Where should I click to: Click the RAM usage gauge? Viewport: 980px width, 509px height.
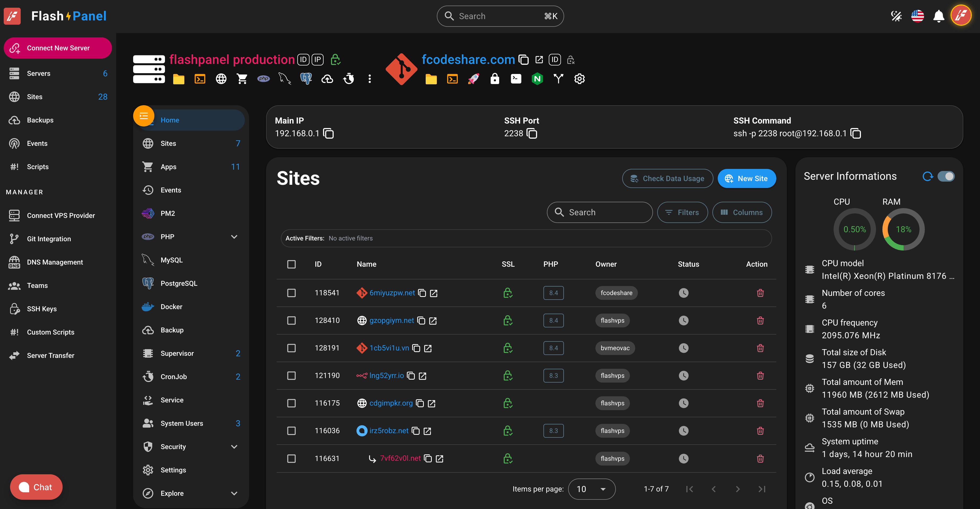pos(903,229)
